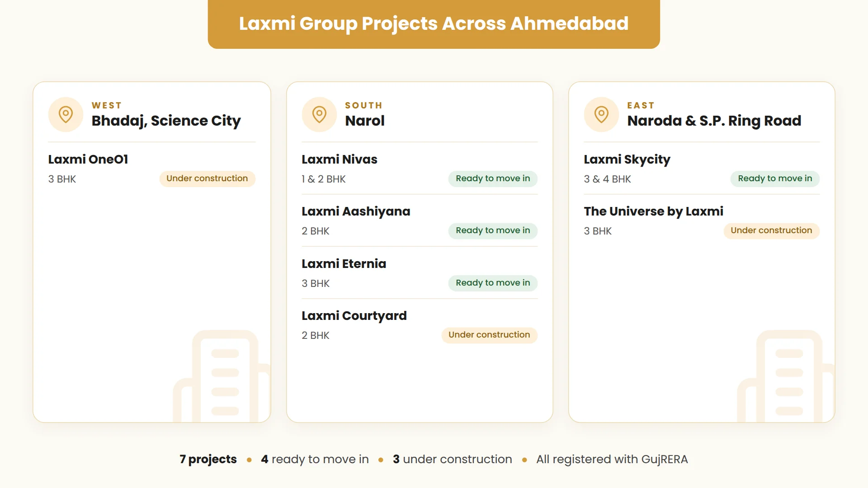Click 3 BHK under The Universe by Laxmi
The image size is (868, 488).
(x=598, y=231)
